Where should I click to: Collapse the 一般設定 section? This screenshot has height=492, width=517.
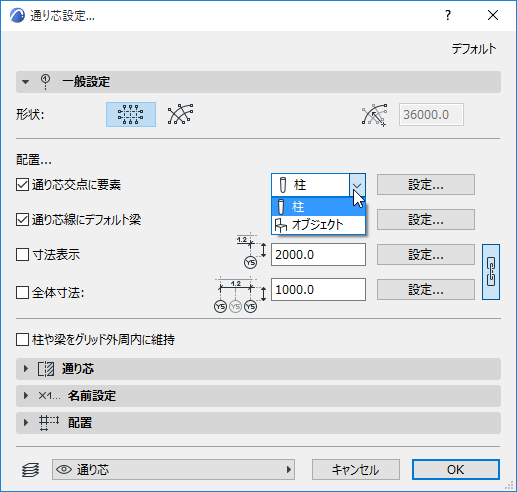click(x=25, y=82)
